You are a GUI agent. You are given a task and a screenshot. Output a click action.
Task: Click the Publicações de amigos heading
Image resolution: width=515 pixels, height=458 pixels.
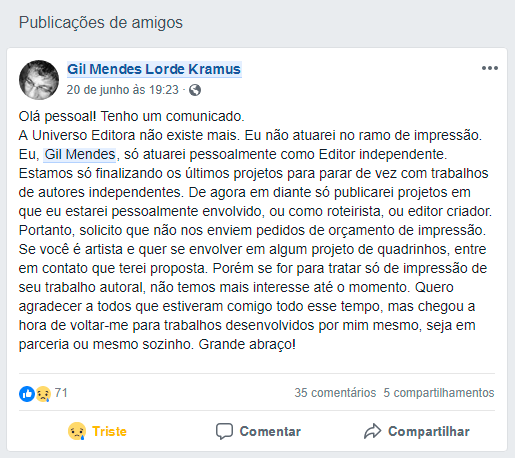coord(101,23)
